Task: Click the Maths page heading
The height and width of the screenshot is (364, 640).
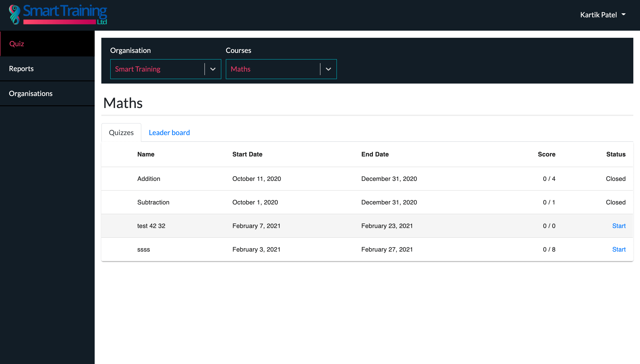Action: click(123, 103)
